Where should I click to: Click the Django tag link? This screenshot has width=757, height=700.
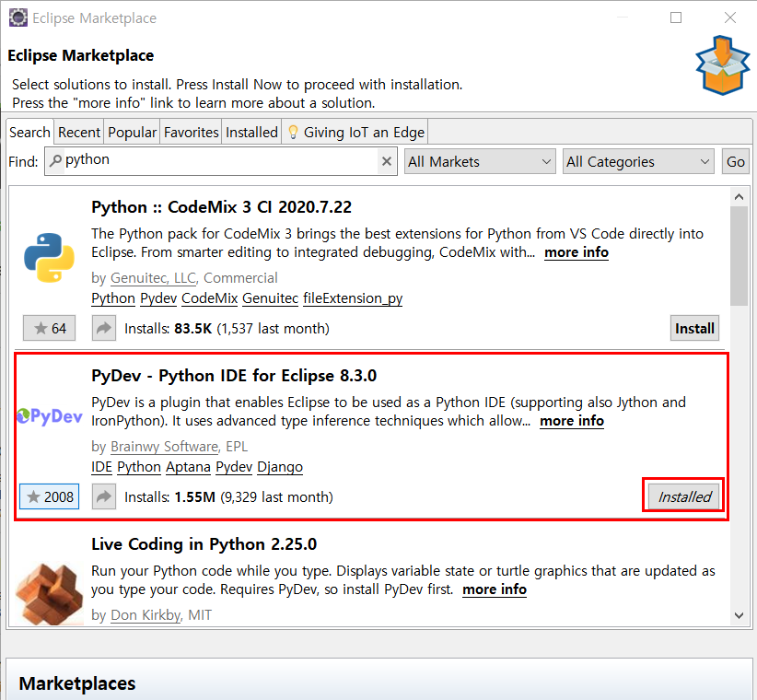280,467
